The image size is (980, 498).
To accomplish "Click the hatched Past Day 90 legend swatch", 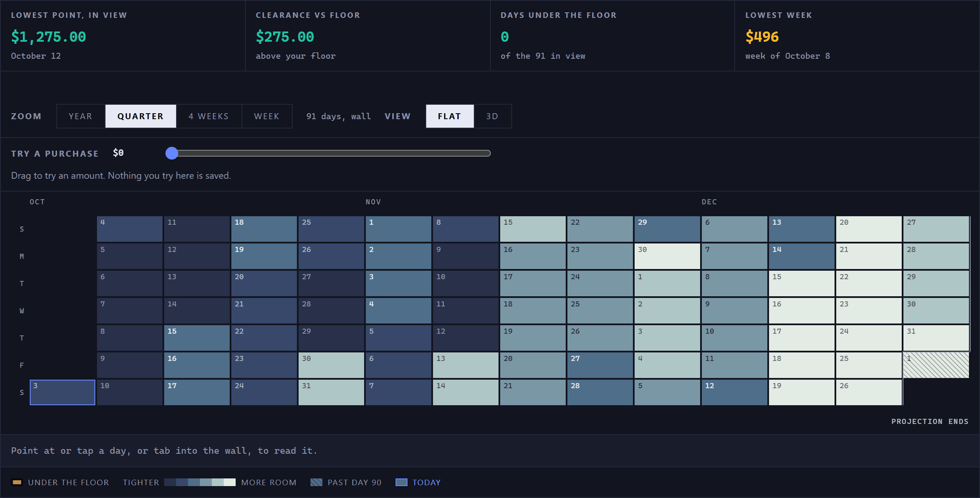I will [x=316, y=482].
